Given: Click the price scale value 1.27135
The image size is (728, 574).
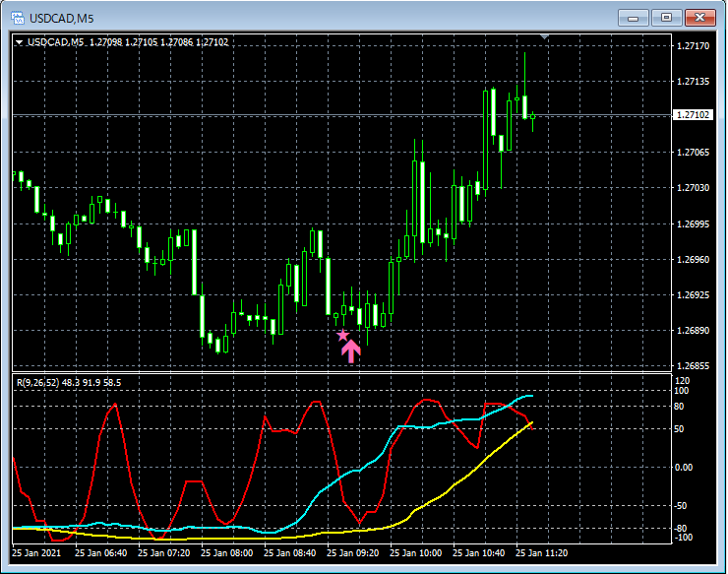Looking at the screenshot, I should click(693, 82).
